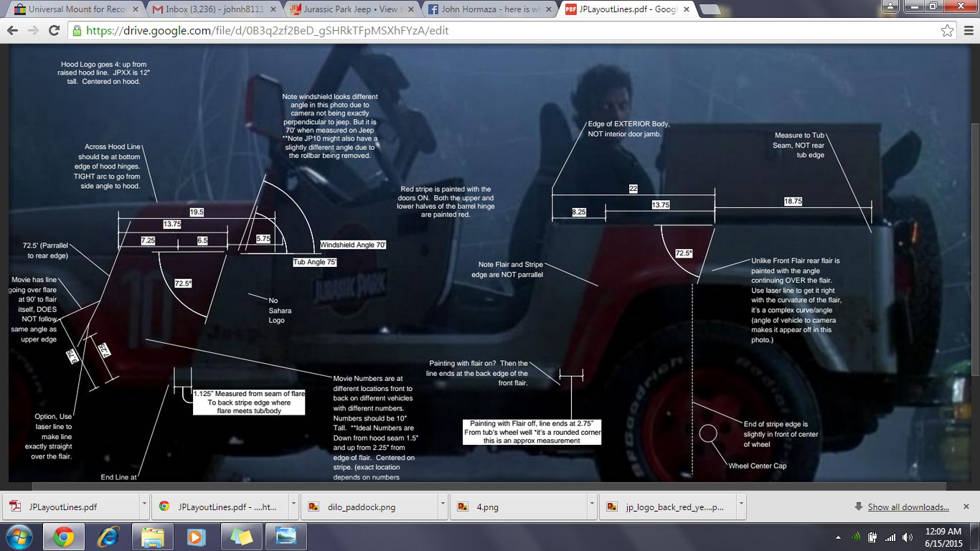The width and height of the screenshot is (980, 551).
Task: Click the Wheel Center Cap circle
Action: (708, 433)
